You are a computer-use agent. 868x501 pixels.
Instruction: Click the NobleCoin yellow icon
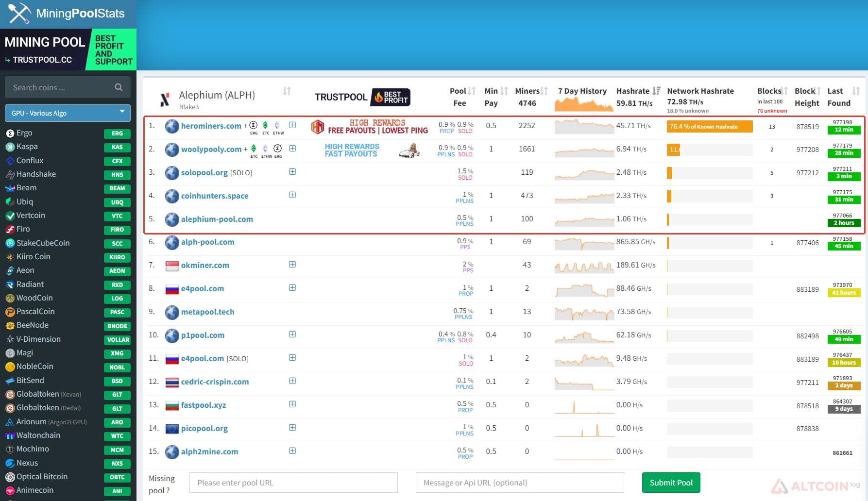point(10,367)
